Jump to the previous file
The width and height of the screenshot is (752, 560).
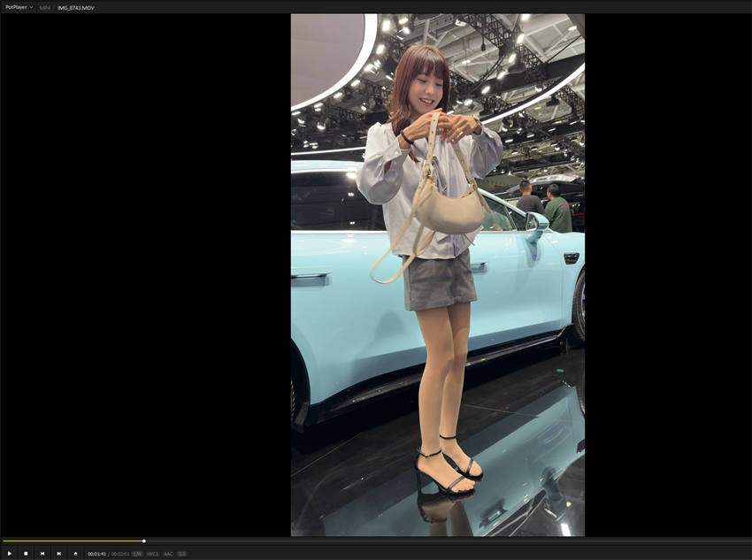click(x=42, y=553)
